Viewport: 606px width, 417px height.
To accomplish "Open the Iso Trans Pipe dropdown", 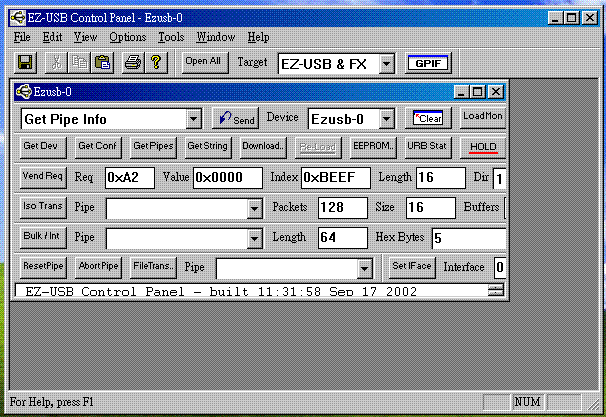I will (254, 208).
